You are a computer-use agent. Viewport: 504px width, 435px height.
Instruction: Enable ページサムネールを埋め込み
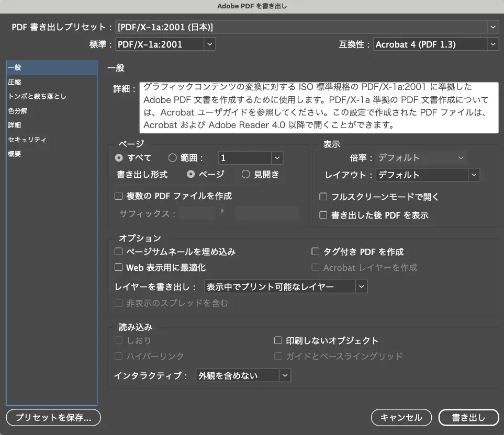point(118,251)
